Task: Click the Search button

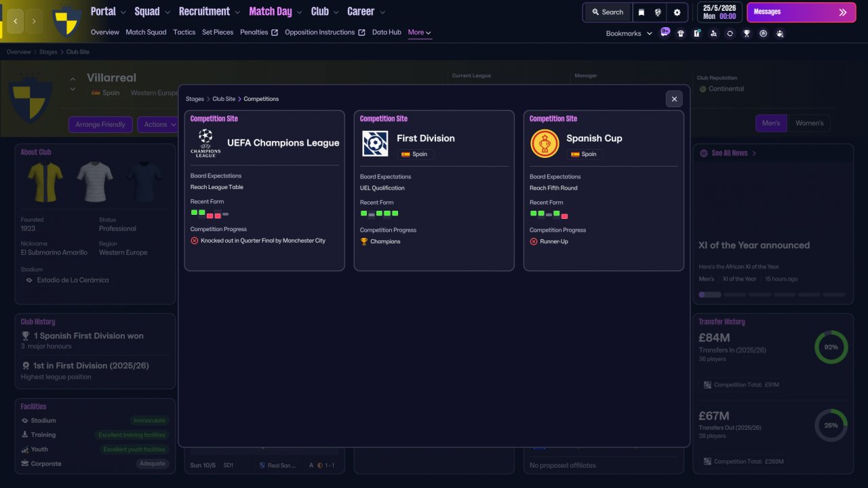Action: point(607,12)
